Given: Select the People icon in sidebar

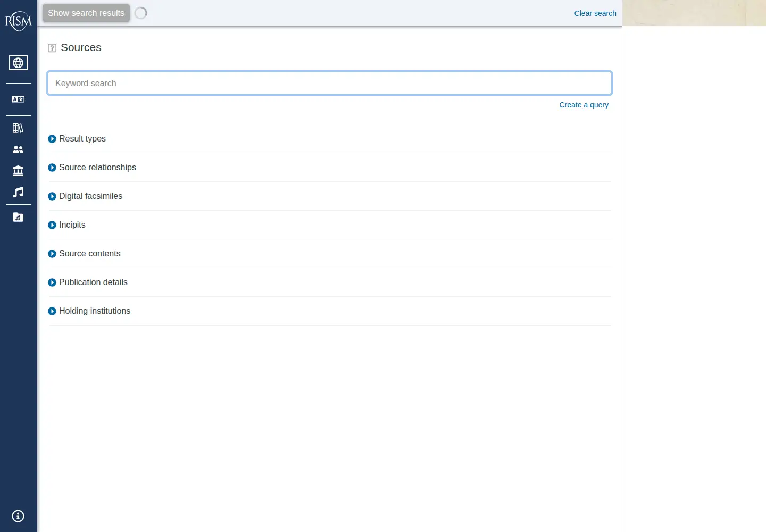Looking at the screenshot, I should [18, 149].
